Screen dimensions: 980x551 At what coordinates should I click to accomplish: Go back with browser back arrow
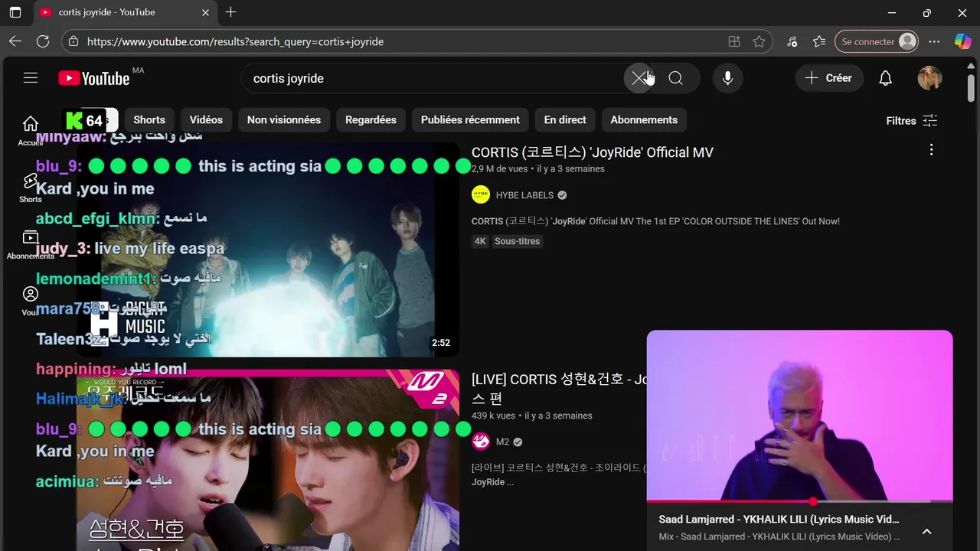[x=15, y=41]
